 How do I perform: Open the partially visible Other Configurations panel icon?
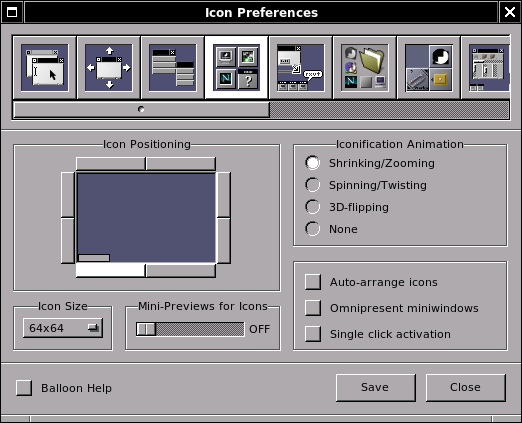click(x=486, y=68)
